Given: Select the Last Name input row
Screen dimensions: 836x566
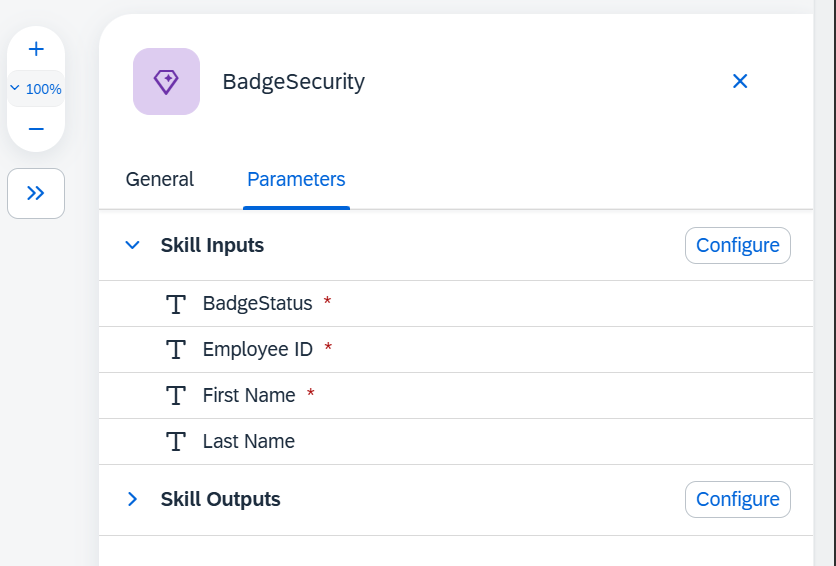Looking at the screenshot, I should coord(456,441).
